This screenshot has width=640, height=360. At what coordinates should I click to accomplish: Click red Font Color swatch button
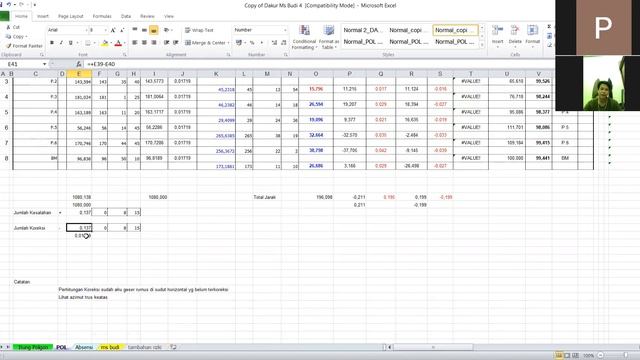118,43
